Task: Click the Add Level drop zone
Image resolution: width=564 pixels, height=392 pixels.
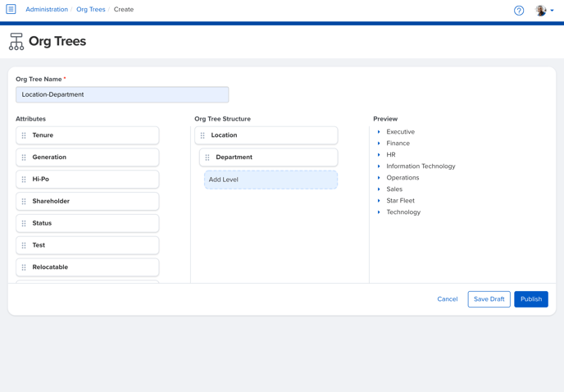Action: coord(271,180)
